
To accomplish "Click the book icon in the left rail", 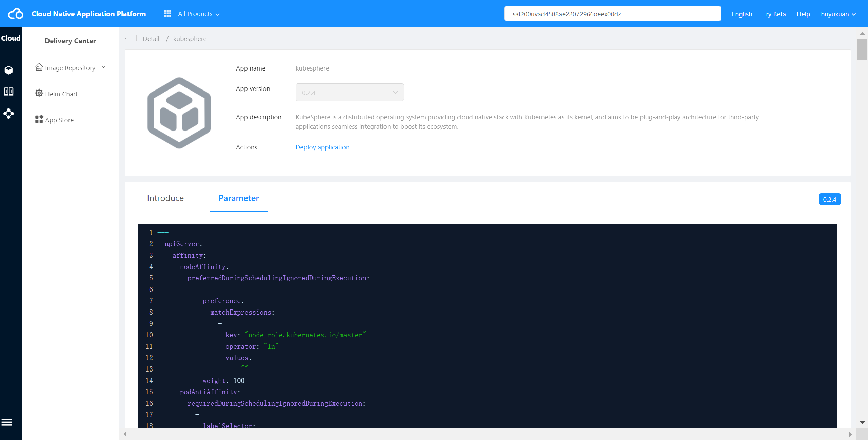I will [x=9, y=92].
